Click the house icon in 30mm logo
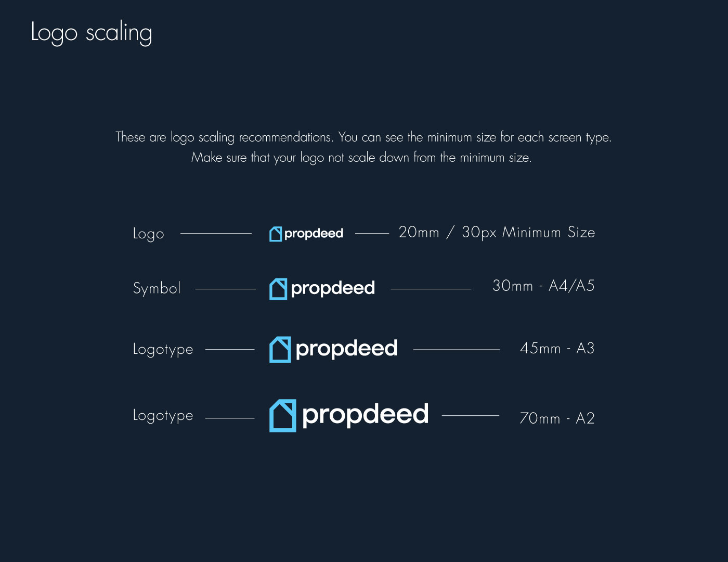The image size is (728, 562). click(x=278, y=289)
